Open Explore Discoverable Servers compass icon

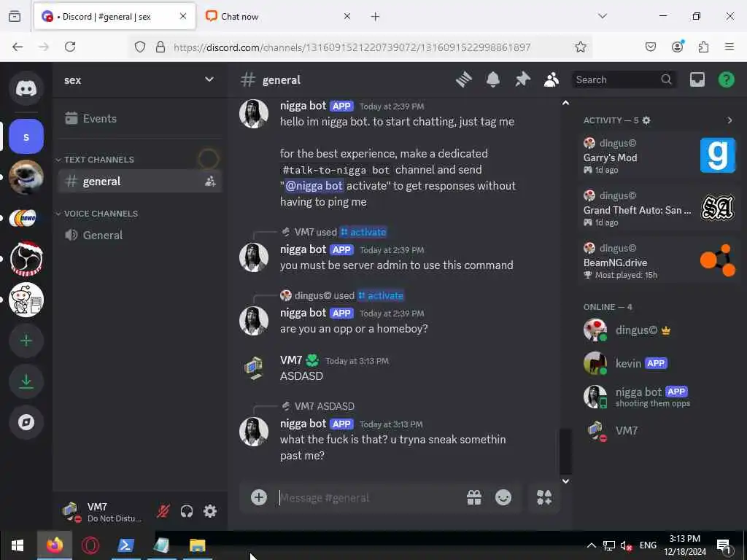26,422
